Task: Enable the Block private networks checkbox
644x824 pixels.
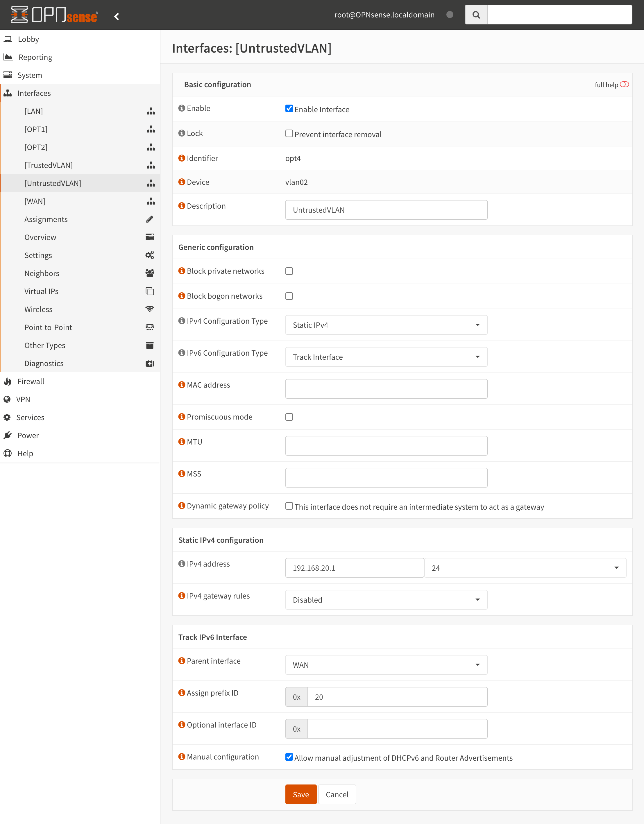Action: pos(289,271)
